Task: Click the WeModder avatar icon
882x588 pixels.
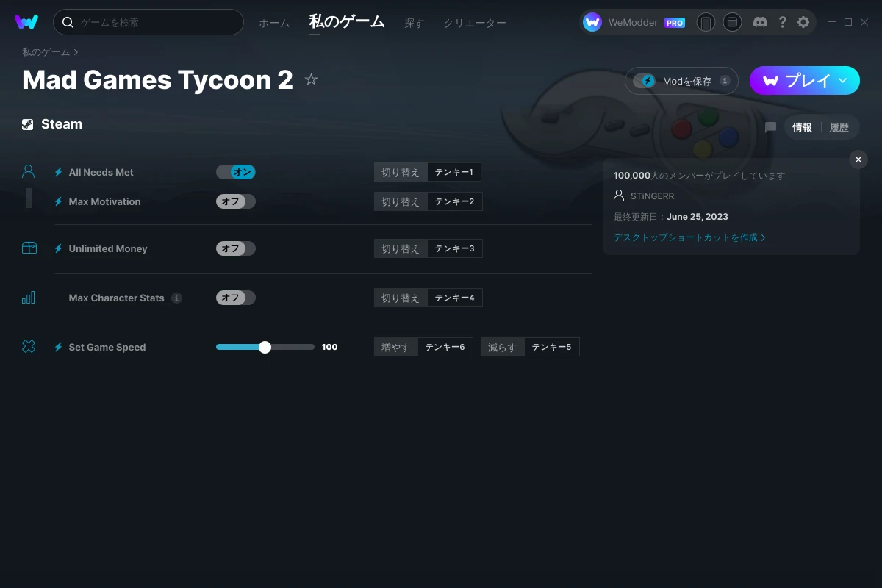Action: (592, 22)
